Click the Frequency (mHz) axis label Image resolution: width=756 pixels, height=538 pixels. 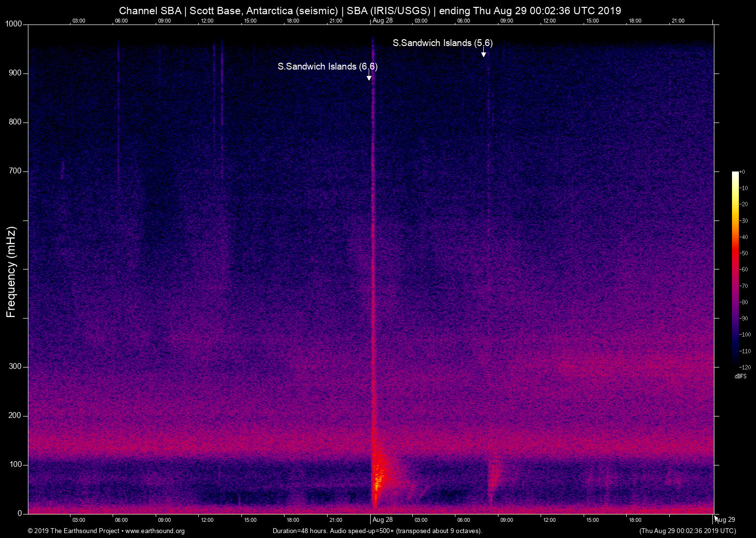[11, 272]
